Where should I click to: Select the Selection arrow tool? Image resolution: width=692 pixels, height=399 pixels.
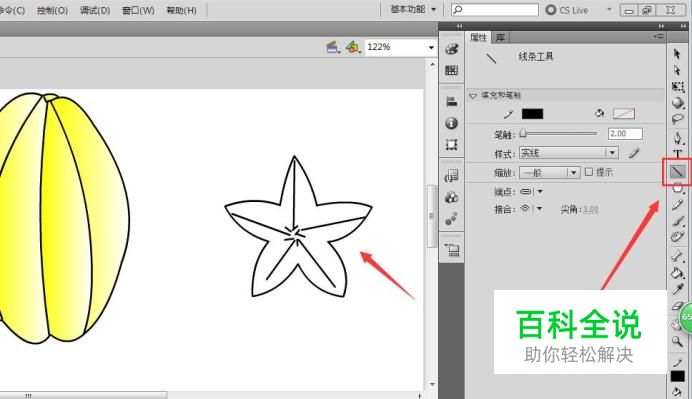(x=677, y=54)
